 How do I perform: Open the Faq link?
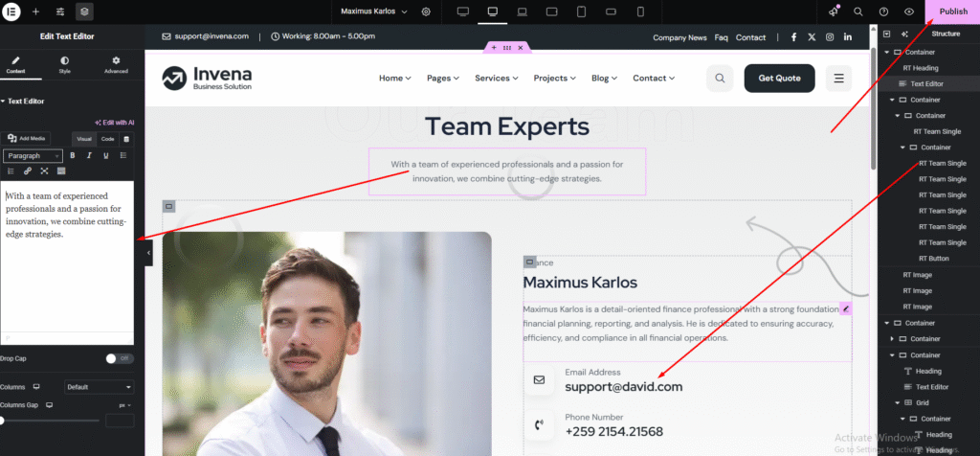[x=722, y=37]
